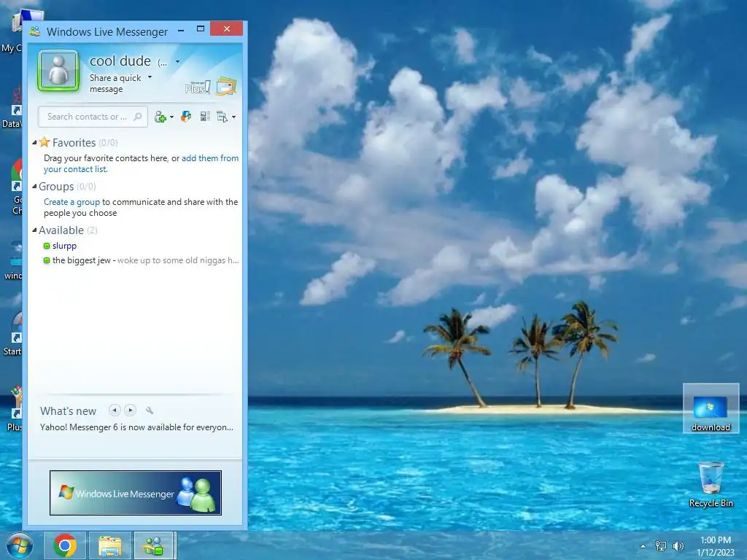This screenshot has height=560, width=747.
Task: Select contact slurpp
Action: click(x=64, y=246)
